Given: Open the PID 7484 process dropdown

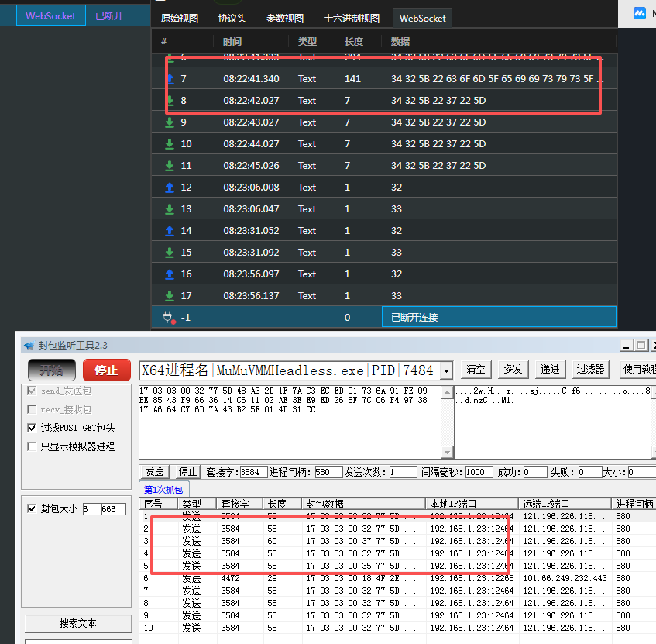Looking at the screenshot, I should pos(448,370).
